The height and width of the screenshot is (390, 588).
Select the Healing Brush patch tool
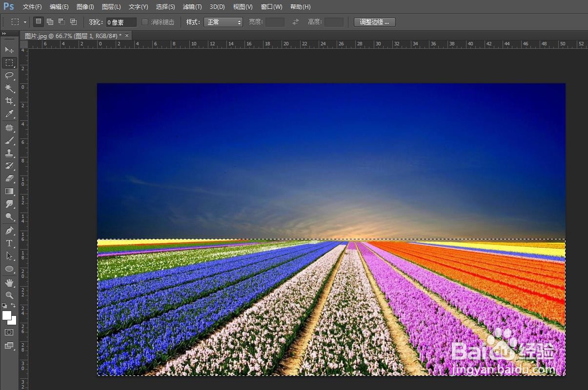pos(9,128)
